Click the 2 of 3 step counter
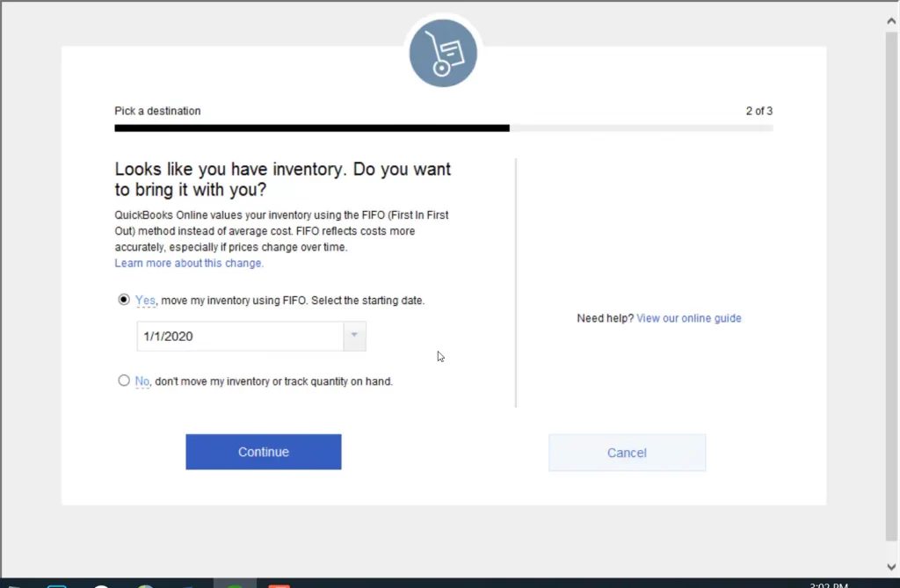 coord(758,111)
